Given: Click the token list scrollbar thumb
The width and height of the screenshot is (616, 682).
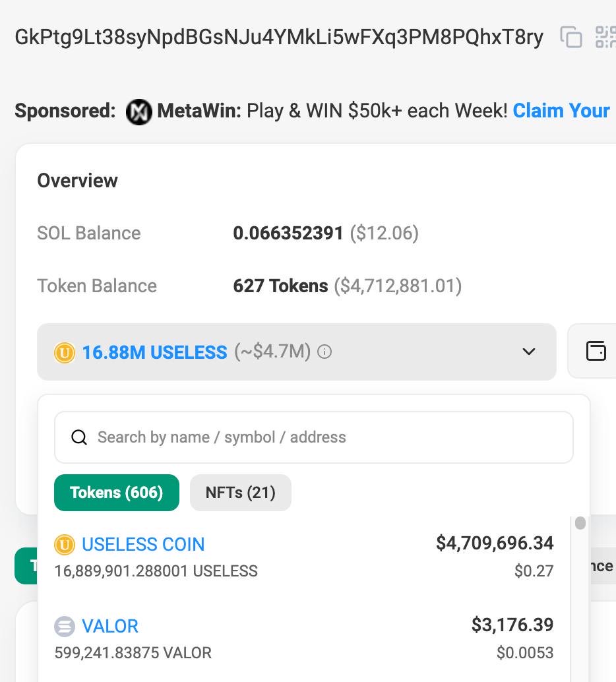Looking at the screenshot, I should pyautogui.click(x=580, y=523).
